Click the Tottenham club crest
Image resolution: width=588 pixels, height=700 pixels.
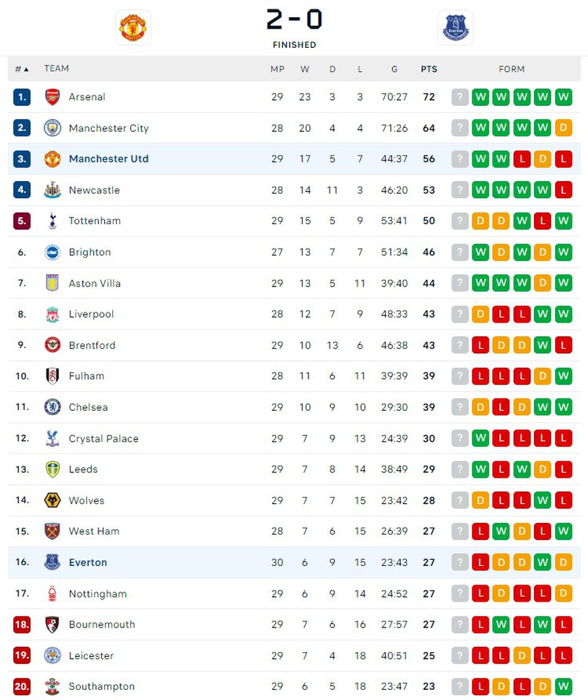coord(53,221)
